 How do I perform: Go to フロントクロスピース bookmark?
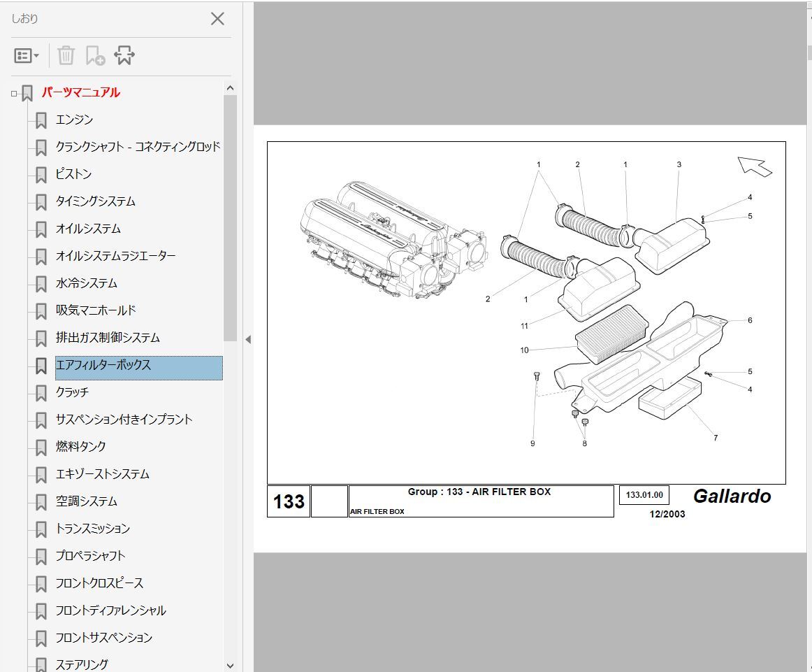(99, 583)
